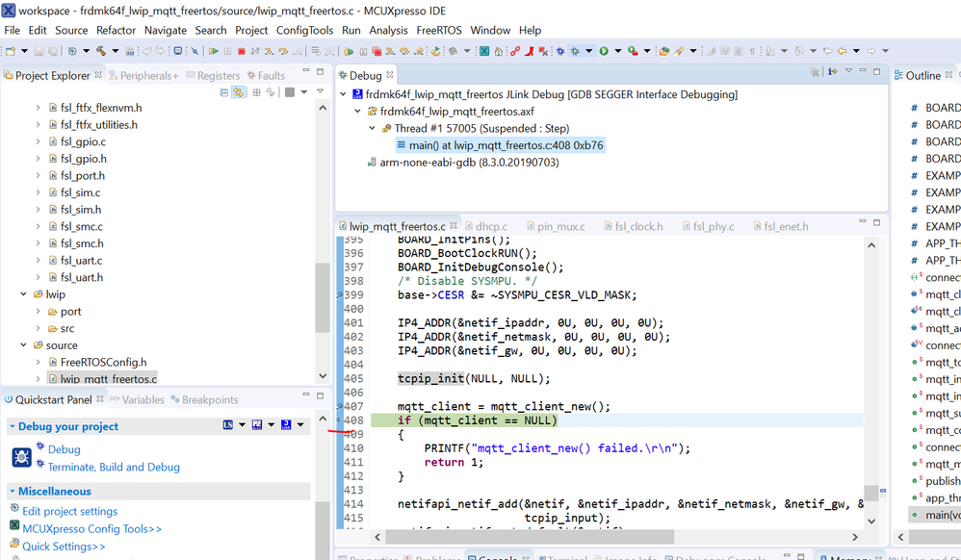The height and width of the screenshot is (560, 961).
Task: Collapse the Debug your project section
Action: click(13, 426)
